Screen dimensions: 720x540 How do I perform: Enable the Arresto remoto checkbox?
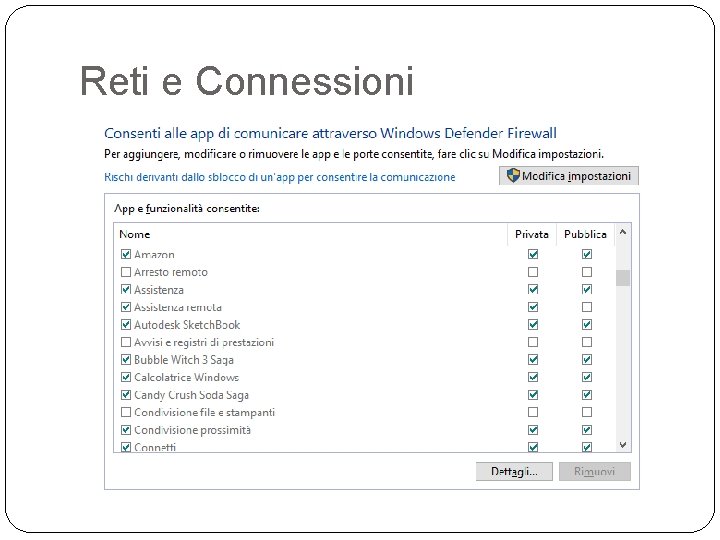click(x=126, y=272)
